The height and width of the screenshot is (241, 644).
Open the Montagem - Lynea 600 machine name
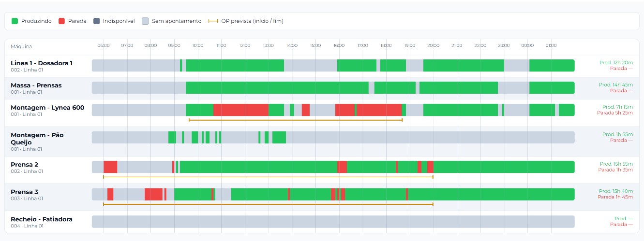[x=47, y=108]
